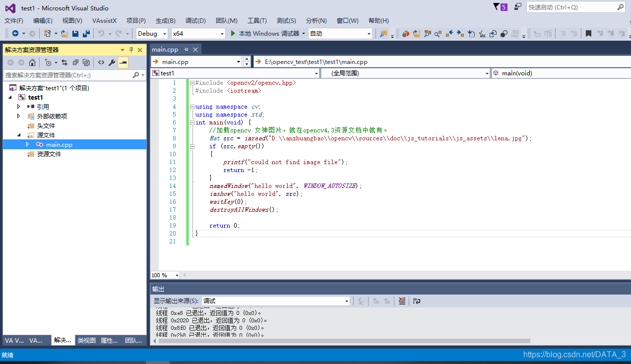The width and height of the screenshot is (631, 364).
Task: Open the 文件(F) menu
Action: 14,20
